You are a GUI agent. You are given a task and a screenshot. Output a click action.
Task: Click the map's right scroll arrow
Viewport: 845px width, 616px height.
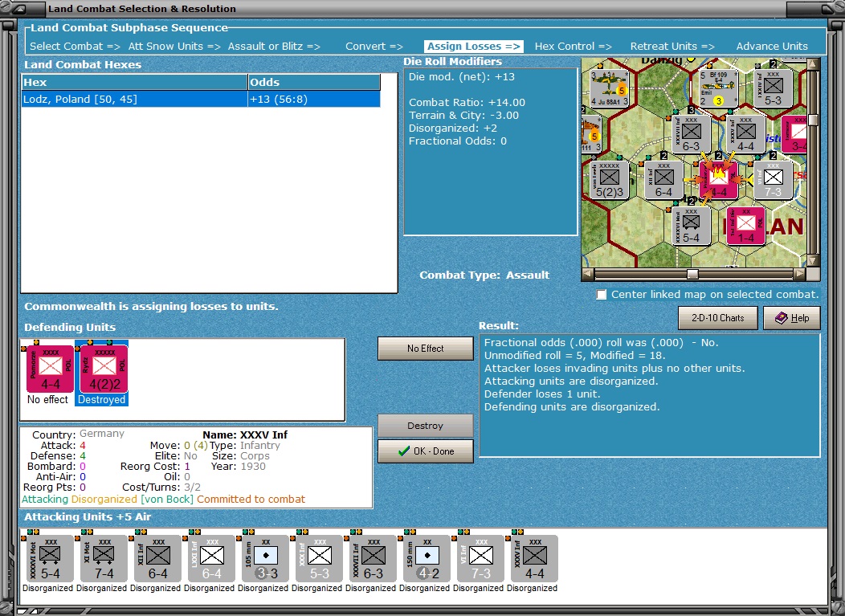tap(800, 275)
